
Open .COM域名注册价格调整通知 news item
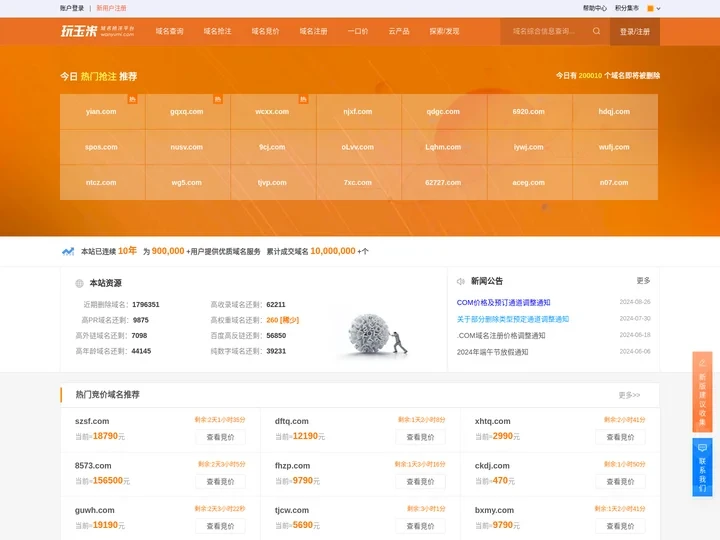pyautogui.click(x=501, y=336)
